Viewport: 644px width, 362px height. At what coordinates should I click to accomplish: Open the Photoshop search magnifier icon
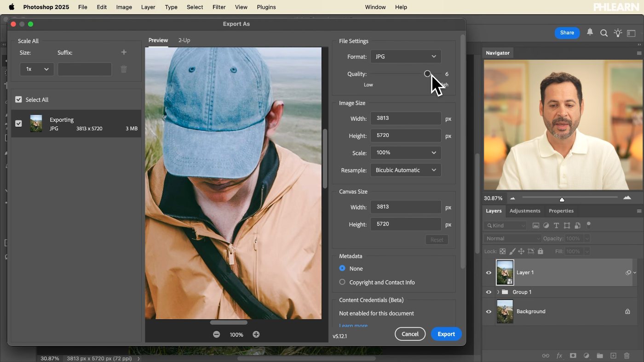(604, 33)
